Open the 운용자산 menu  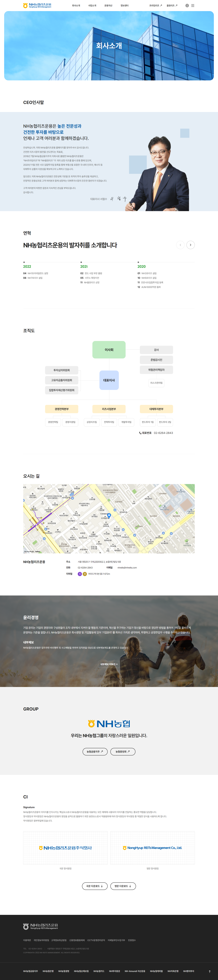coord(108,6)
